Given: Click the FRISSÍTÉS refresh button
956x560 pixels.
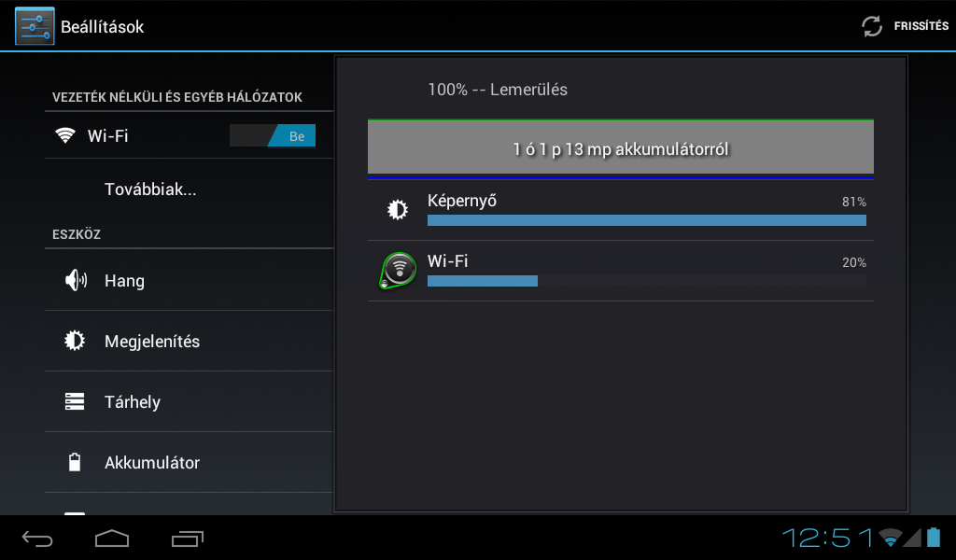Looking at the screenshot, I should (x=906, y=26).
